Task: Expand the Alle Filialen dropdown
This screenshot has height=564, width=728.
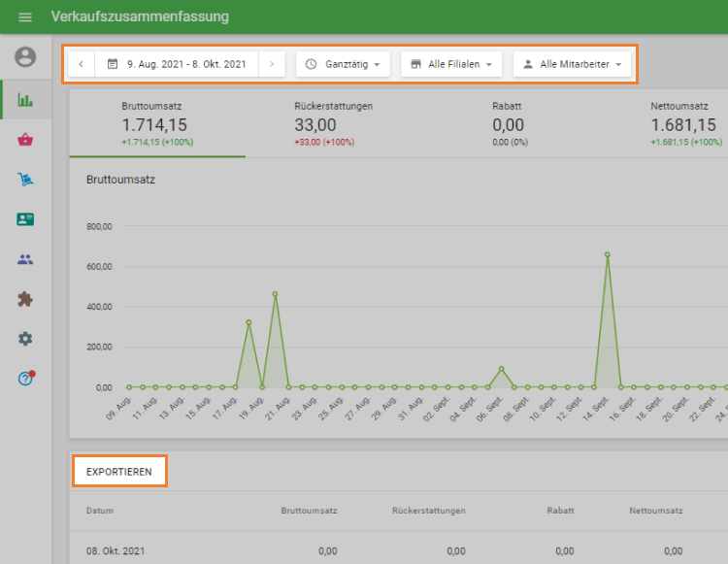Action: [x=451, y=64]
